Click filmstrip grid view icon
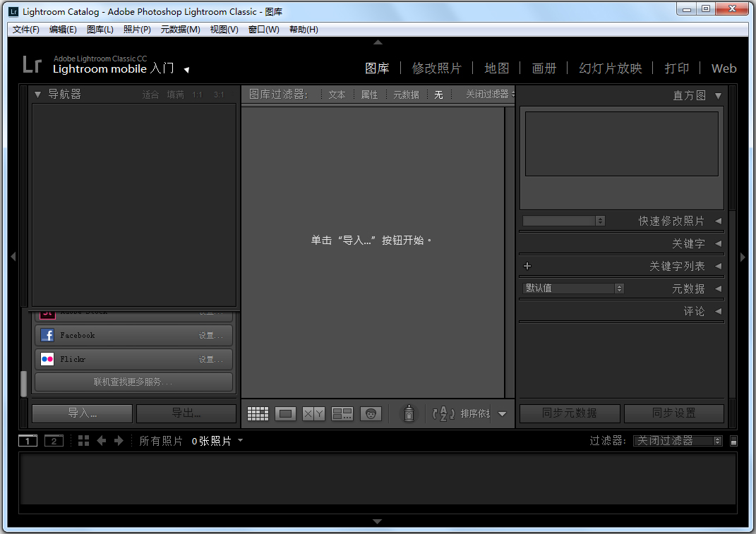This screenshot has height=534, width=756. click(x=83, y=440)
